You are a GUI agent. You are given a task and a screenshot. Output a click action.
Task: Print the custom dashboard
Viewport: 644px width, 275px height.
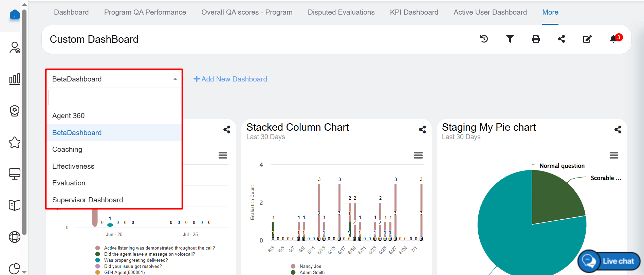point(536,39)
